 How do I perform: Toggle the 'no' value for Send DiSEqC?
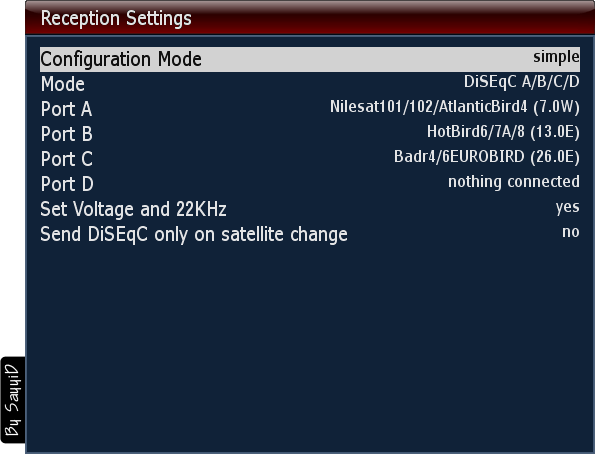(x=571, y=232)
